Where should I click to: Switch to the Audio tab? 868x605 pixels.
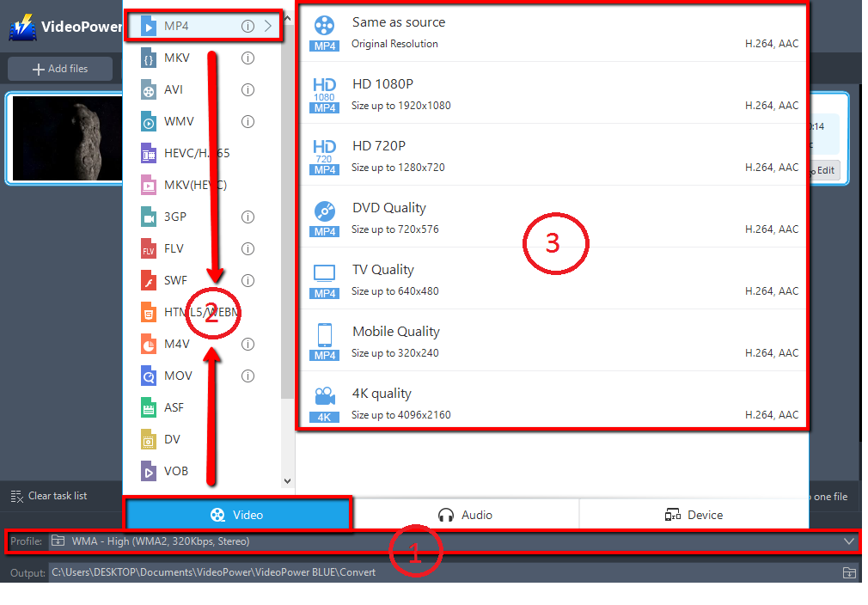tap(466, 515)
